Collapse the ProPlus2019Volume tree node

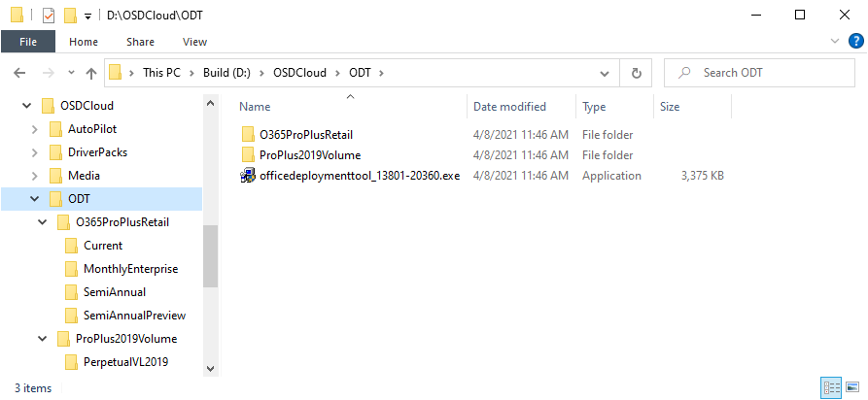coord(43,338)
